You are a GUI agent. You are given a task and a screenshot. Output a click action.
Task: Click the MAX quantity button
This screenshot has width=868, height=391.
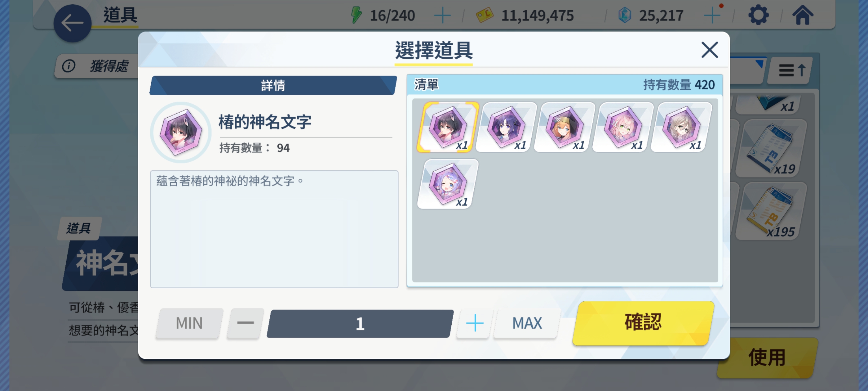click(527, 323)
